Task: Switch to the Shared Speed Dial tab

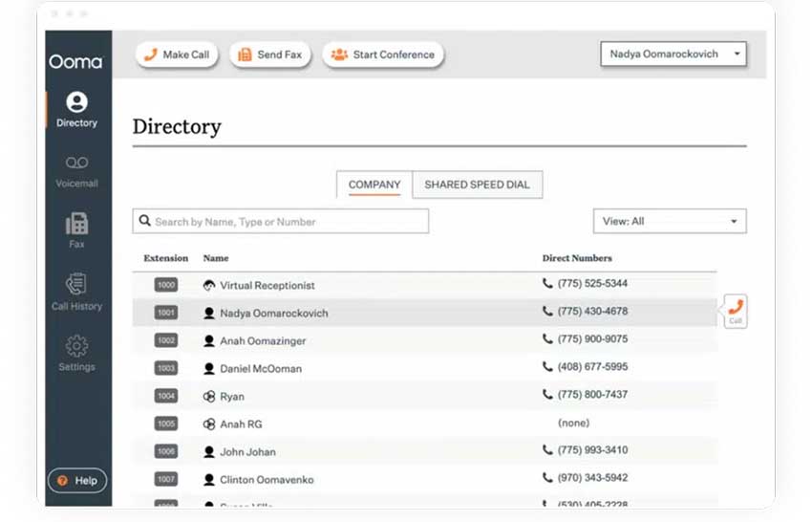Action: point(477,185)
